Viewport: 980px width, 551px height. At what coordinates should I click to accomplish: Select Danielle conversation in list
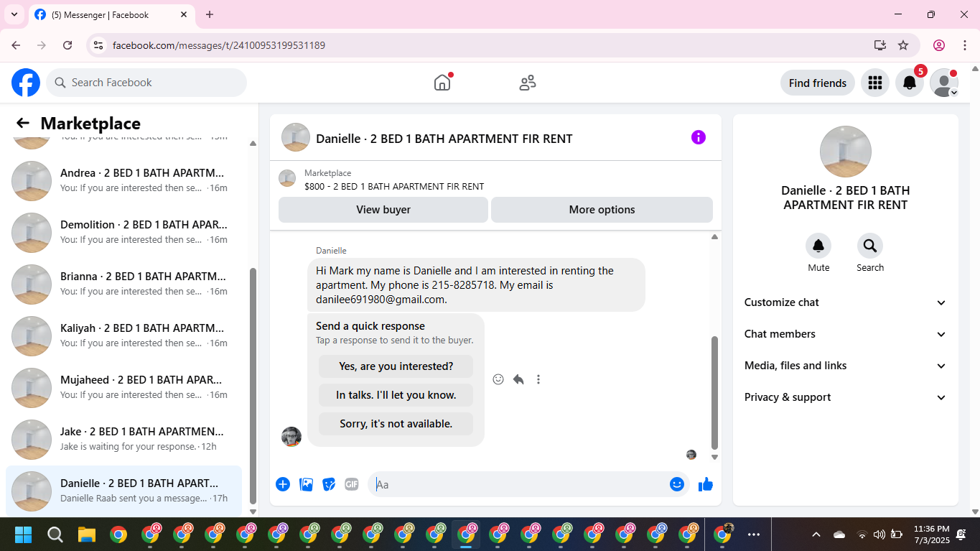123,491
